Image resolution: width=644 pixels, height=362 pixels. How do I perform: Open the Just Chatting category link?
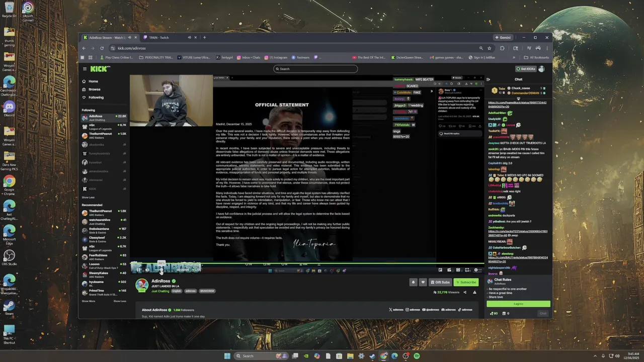[160, 291]
